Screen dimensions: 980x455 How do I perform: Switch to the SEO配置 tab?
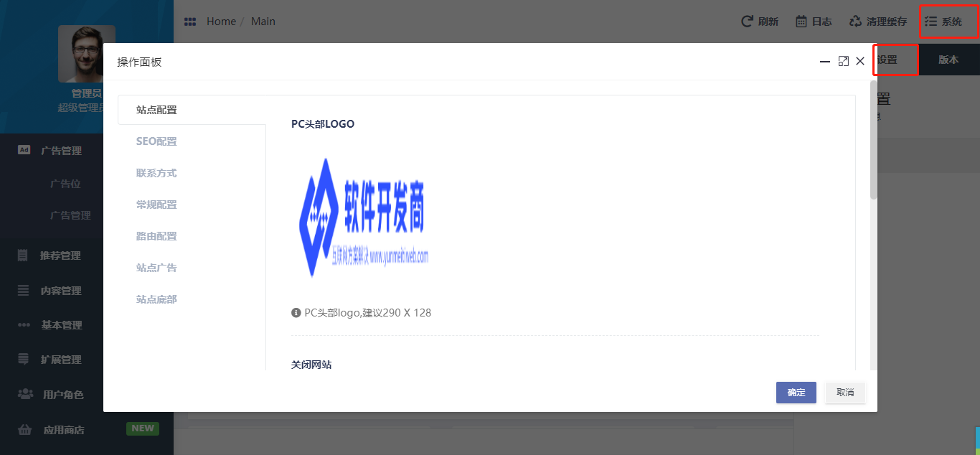pyautogui.click(x=156, y=141)
